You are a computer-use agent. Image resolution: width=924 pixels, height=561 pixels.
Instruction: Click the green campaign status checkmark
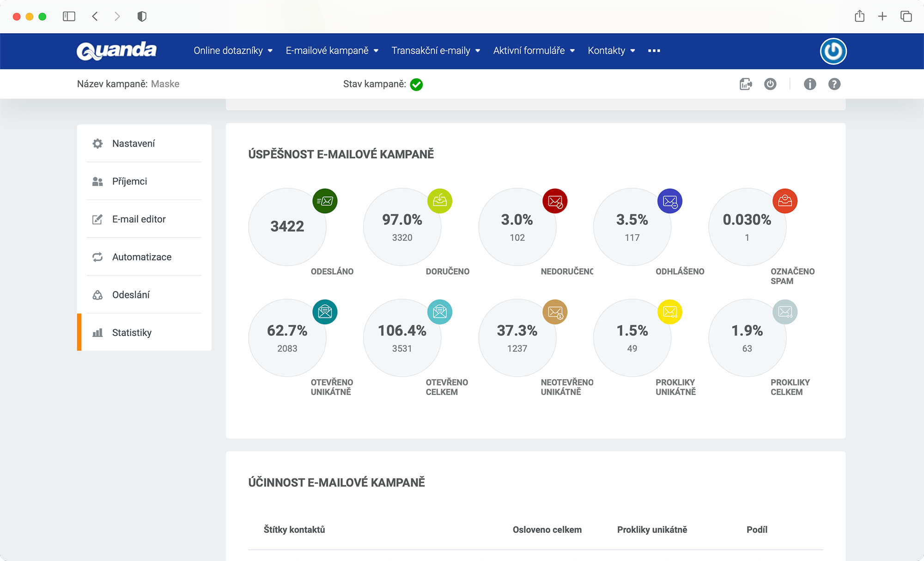click(x=416, y=84)
